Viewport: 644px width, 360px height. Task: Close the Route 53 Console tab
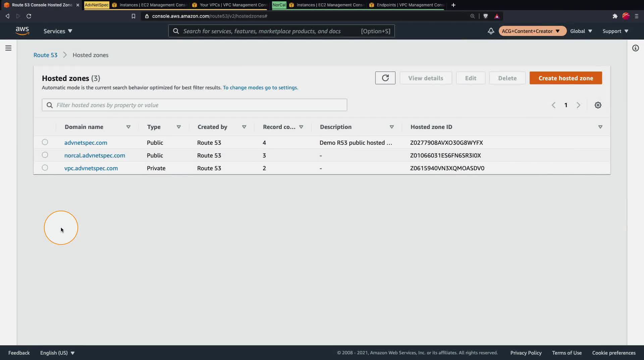[78, 5]
